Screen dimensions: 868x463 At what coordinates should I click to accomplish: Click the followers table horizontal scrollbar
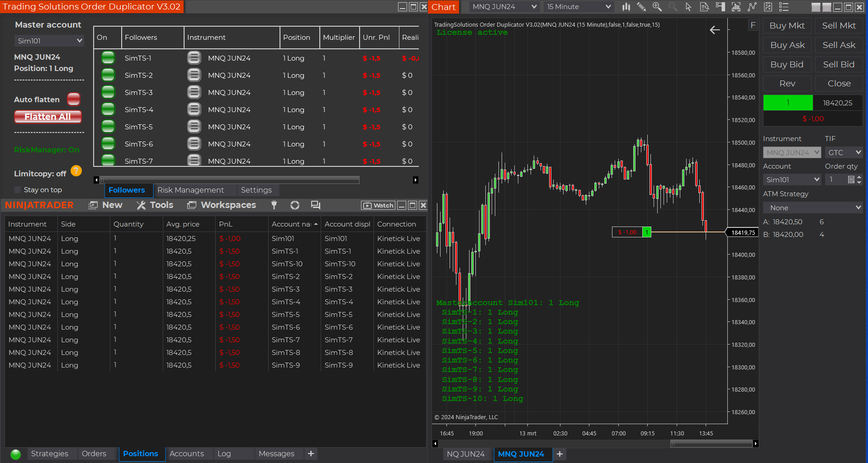(x=230, y=180)
